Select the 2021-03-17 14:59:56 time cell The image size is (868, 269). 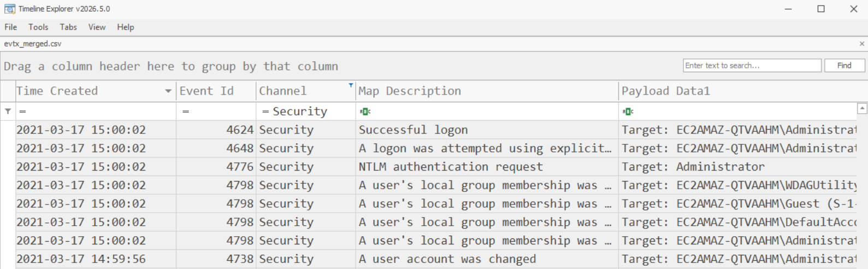coord(96,259)
